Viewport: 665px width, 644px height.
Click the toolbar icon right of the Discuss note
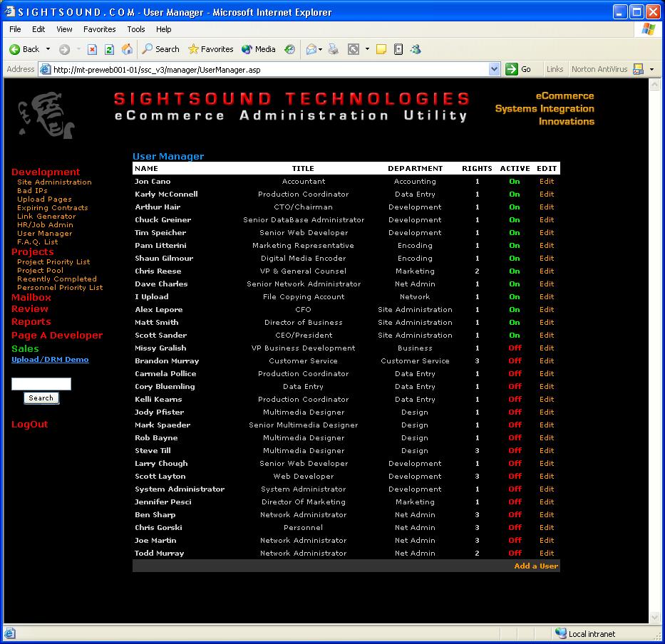point(398,50)
